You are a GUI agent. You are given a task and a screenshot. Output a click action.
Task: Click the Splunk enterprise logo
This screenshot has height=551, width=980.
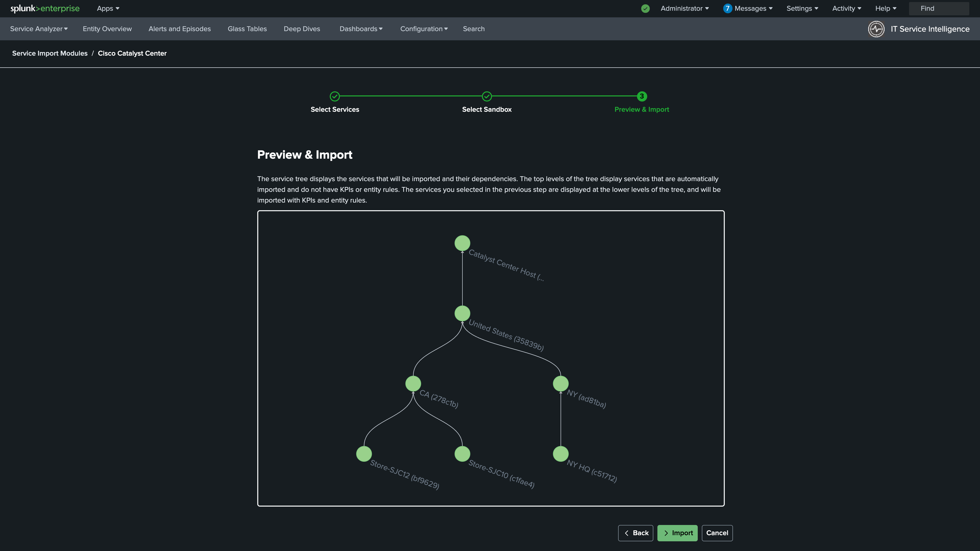click(45, 8)
